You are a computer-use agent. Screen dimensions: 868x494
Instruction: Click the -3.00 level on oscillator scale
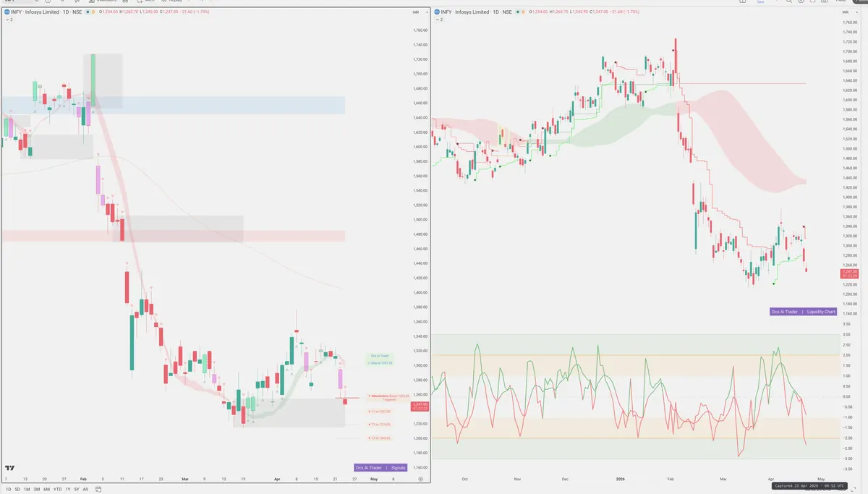pos(848,458)
